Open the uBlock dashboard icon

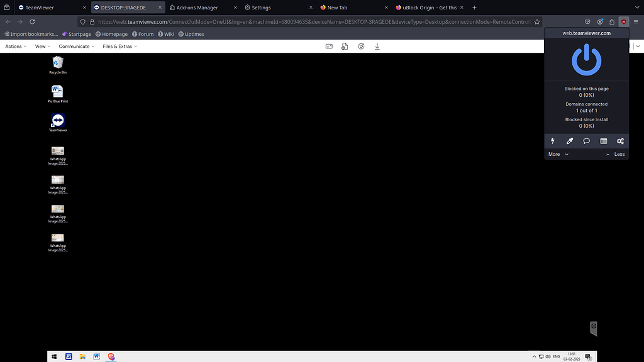tap(603, 141)
